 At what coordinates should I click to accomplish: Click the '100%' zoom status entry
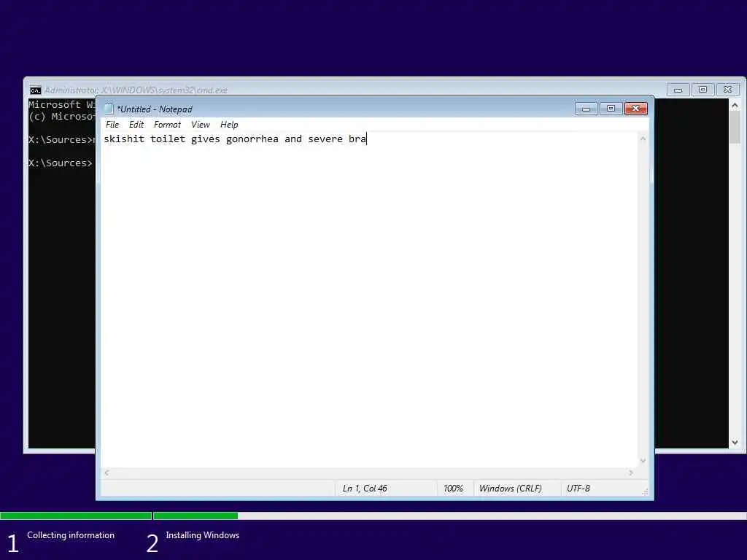coord(453,489)
